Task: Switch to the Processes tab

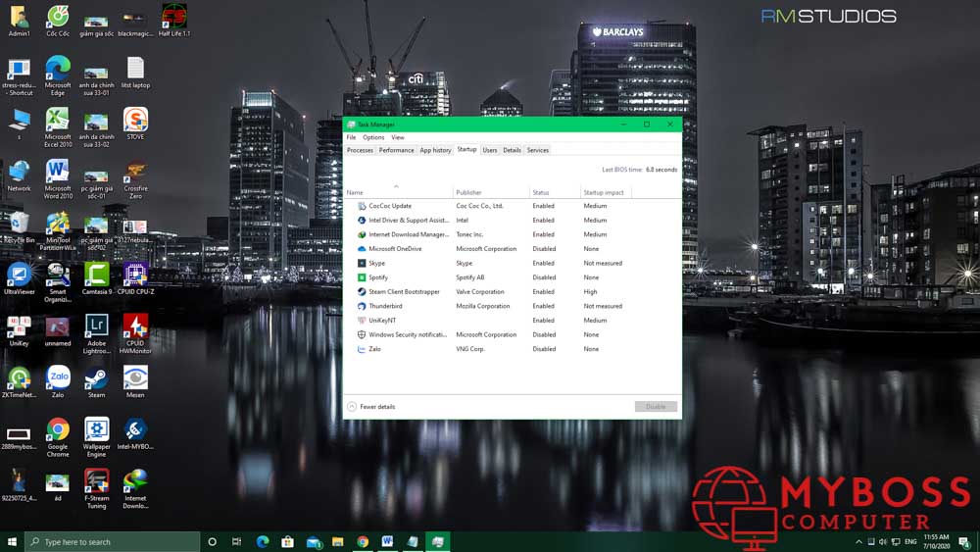Action: coord(360,151)
